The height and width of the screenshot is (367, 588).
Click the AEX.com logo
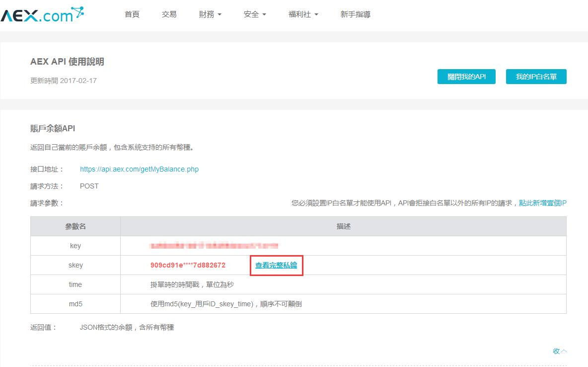(x=42, y=14)
